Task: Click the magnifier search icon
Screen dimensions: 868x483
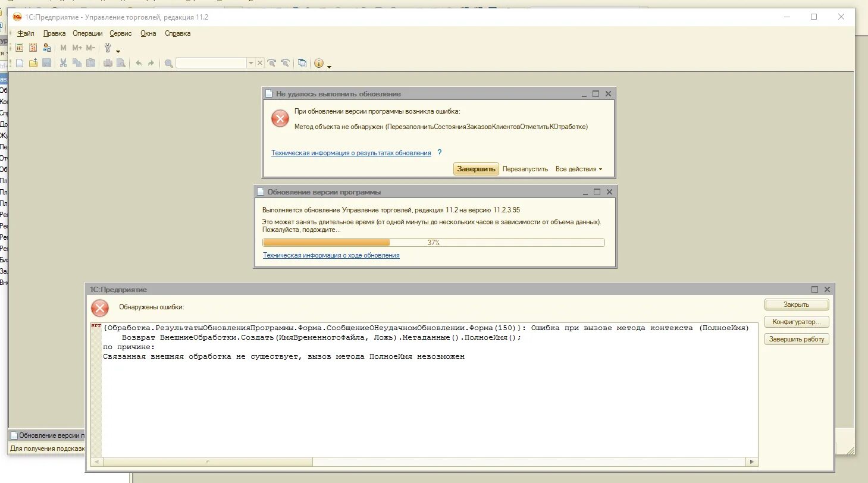Action: pyautogui.click(x=169, y=63)
